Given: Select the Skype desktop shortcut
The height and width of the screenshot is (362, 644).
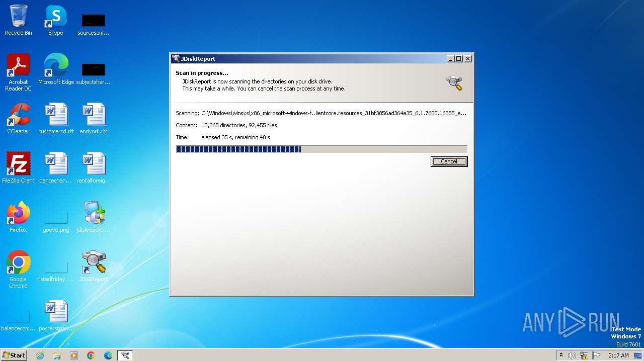Looking at the screenshot, I should (x=56, y=20).
